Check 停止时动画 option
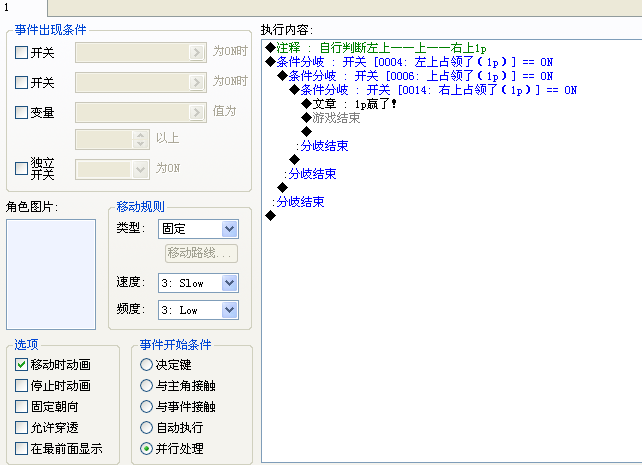Image resolution: width=642 pixels, height=465 pixels. (21, 385)
